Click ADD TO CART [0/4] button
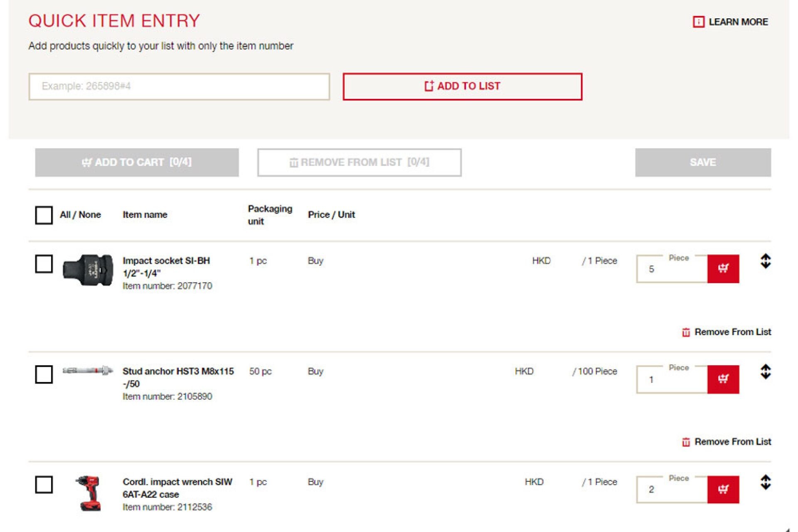This screenshot has width=798, height=532. coord(137,163)
